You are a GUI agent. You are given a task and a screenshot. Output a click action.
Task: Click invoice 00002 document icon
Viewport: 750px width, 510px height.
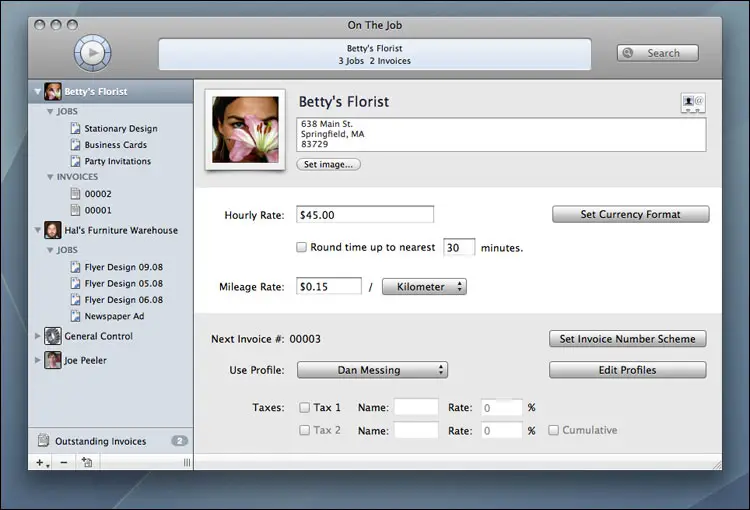75,193
